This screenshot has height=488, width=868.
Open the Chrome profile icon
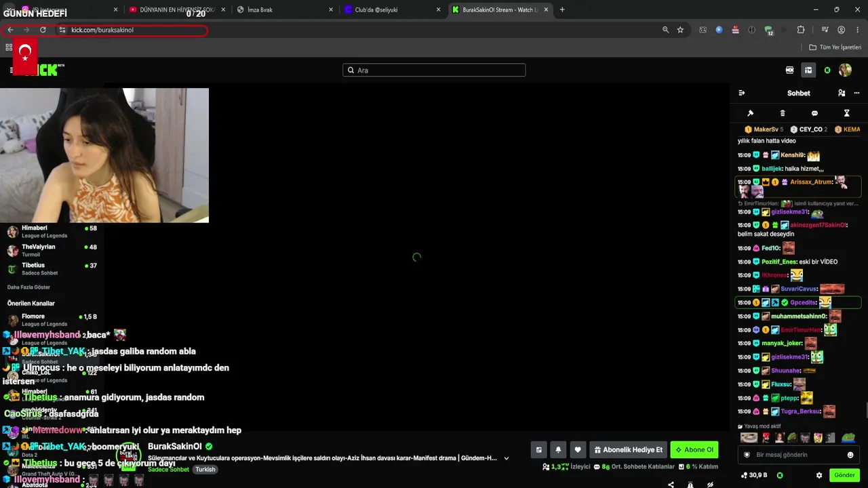pyautogui.click(x=842, y=30)
